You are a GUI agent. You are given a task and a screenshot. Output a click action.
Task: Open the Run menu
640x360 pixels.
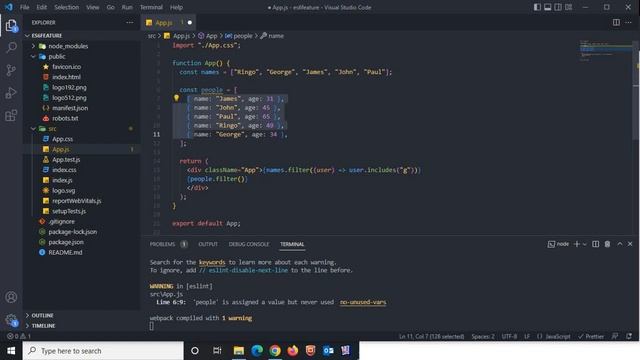[x=127, y=7]
